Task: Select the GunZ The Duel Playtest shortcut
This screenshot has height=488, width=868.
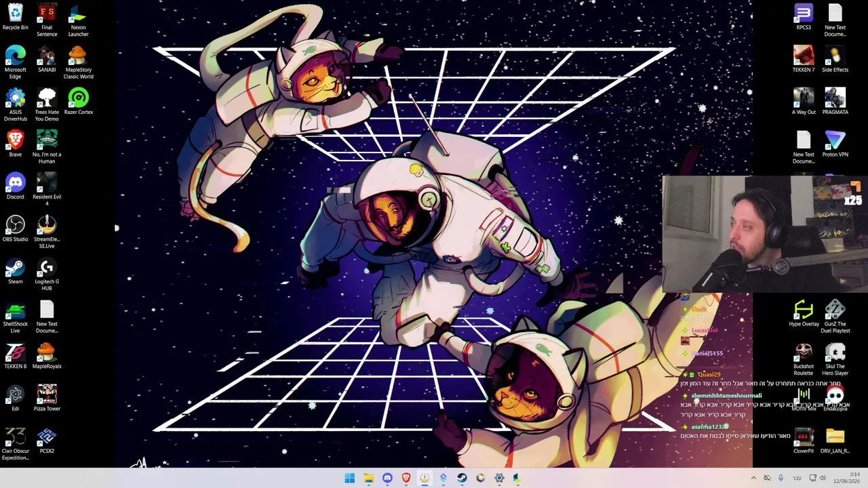Action: (x=835, y=317)
